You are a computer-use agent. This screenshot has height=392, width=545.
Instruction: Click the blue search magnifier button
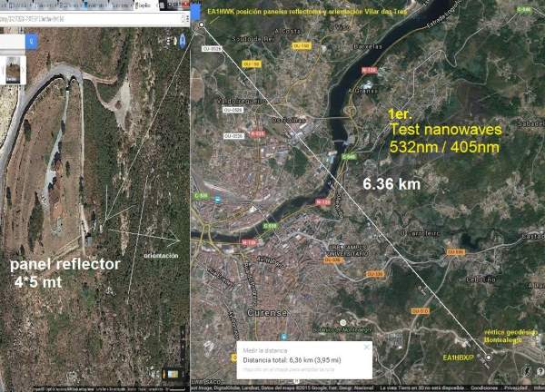pyautogui.click(x=32, y=41)
